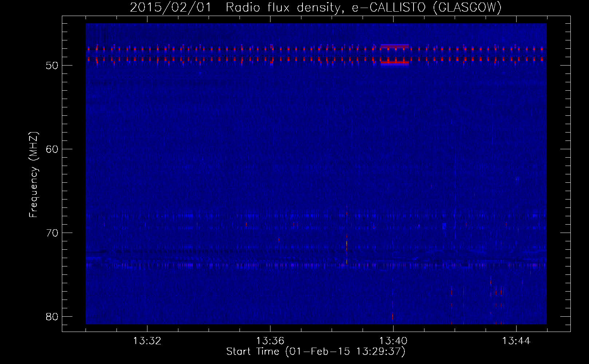The image size is (589, 364).
Task: Click the 13:44 time tick label
Action: coord(516,341)
